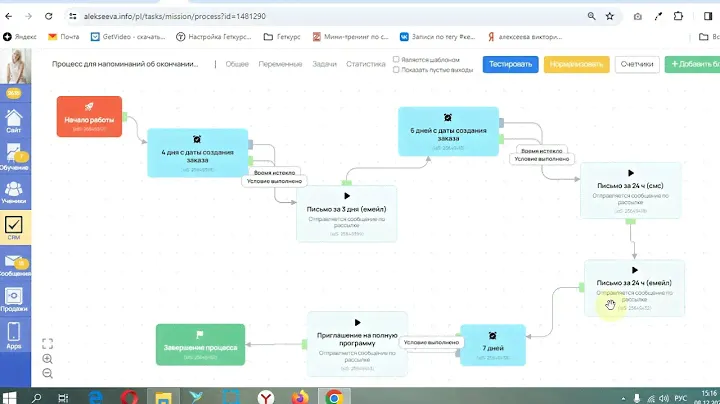Image resolution: width=720 pixels, height=404 pixels.
Task: Switch to the Переменные tab
Action: tap(282, 64)
